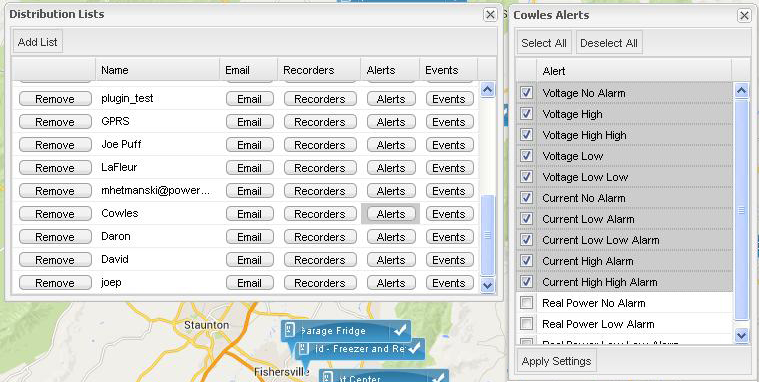The image size is (759, 382).
Task: Uncheck the Voltage No Alarm alert
Action: [x=526, y=92]
